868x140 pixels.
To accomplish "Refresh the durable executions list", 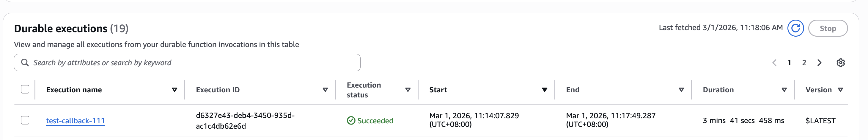I will 795,28.
